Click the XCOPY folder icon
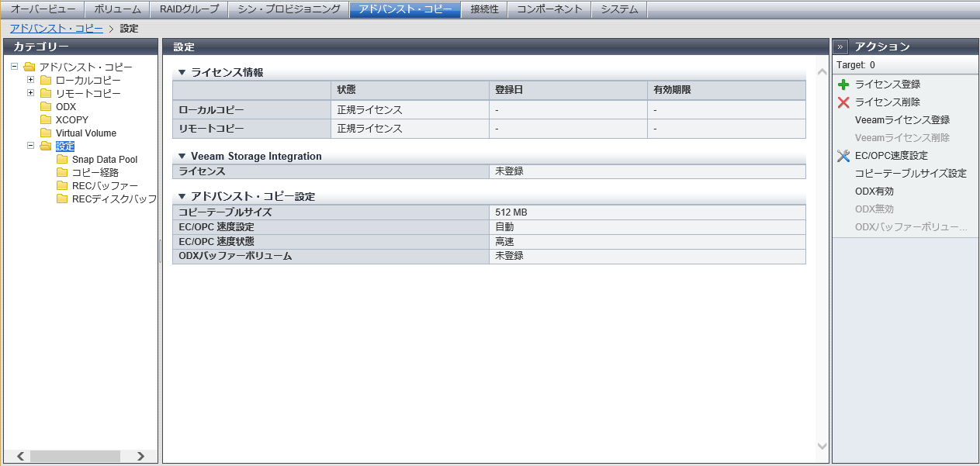980x466 pixels. coord(46,120)
